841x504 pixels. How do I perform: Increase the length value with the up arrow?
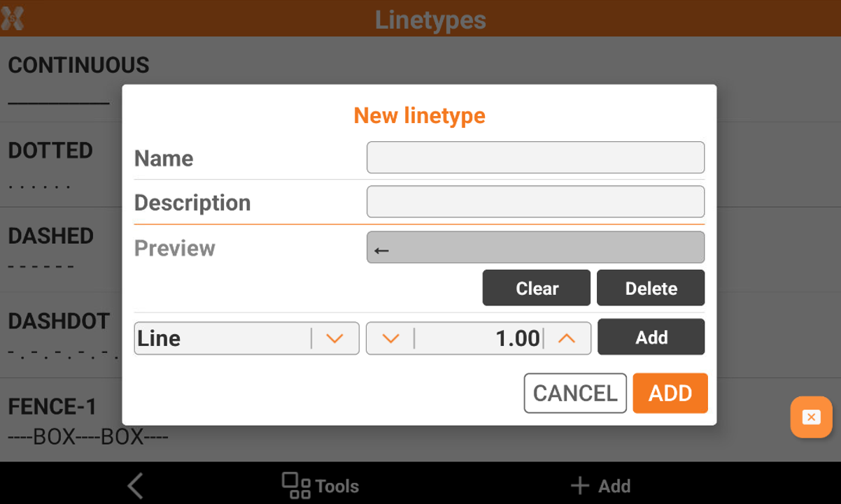tap(567, 338)
